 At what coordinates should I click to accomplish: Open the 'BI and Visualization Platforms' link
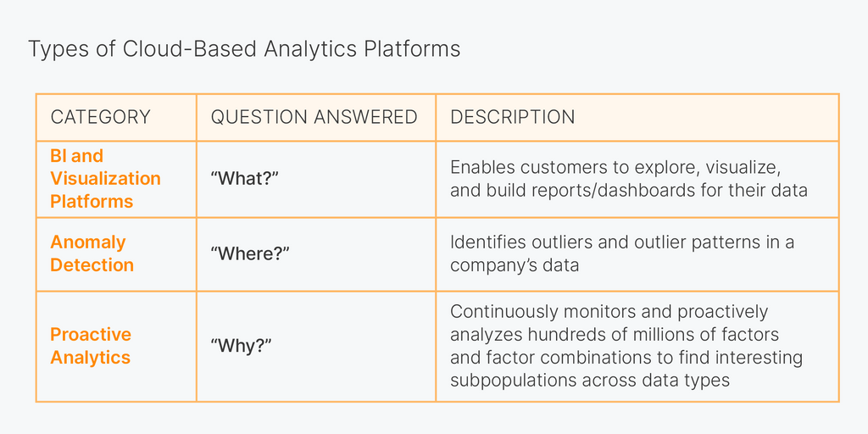[x=105, y=178]
